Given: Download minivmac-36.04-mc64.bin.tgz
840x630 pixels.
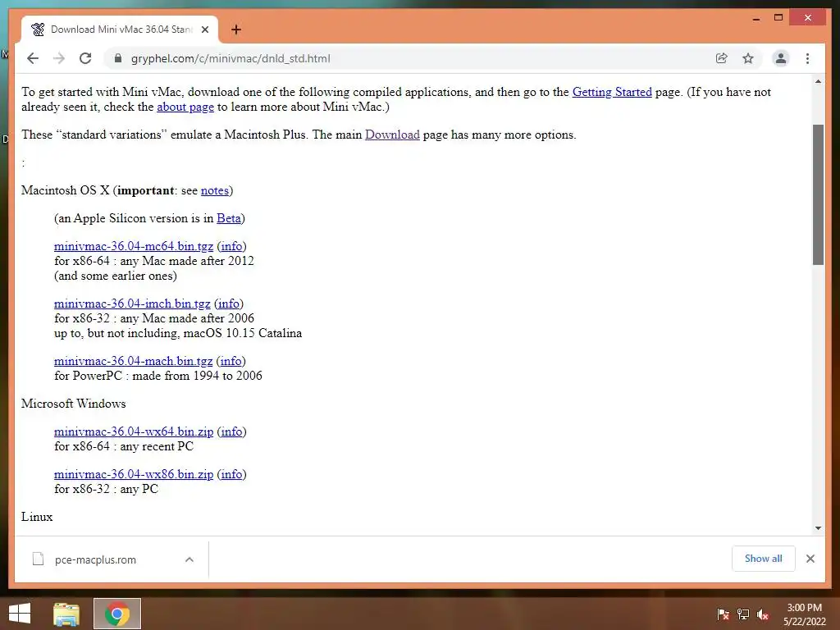Looking at the screenshot, I should coord(134,246).
